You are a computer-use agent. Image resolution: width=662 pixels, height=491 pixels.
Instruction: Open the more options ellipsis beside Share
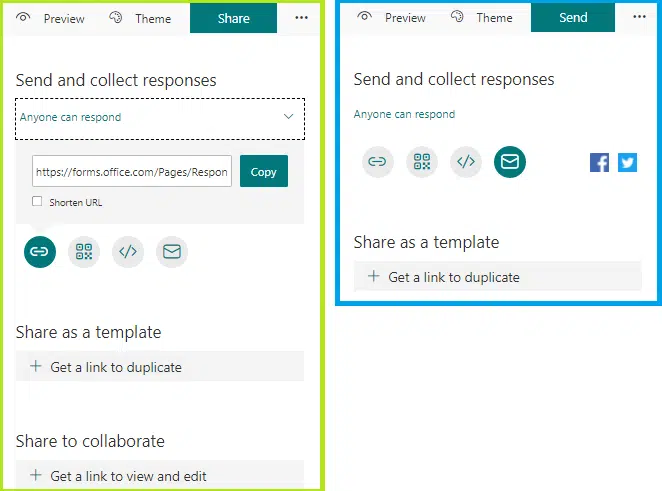pyautogui.click(x=301, y=18)
